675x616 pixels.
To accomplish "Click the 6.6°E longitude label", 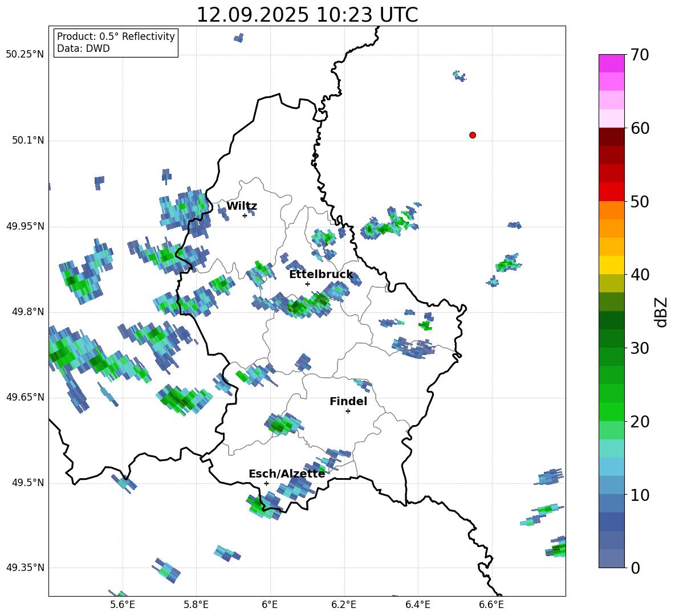I will 491,605.
